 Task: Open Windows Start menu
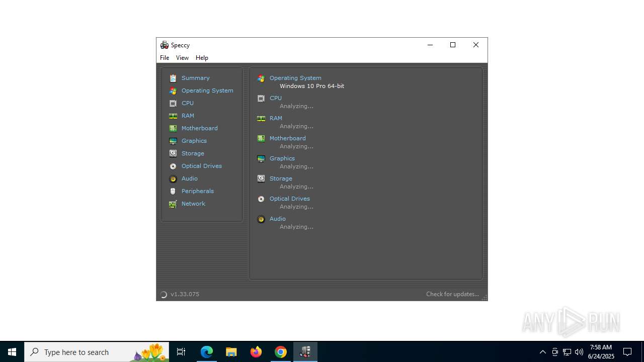tap(12, 352)
